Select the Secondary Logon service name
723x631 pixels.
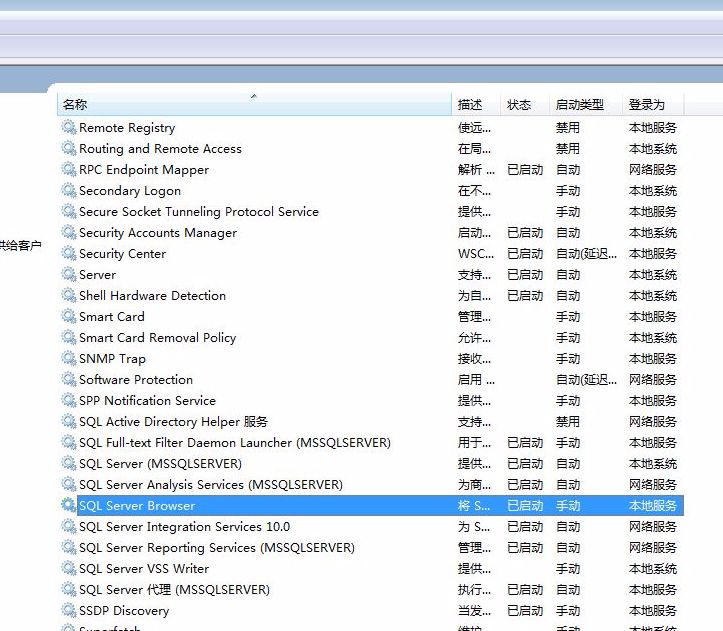pyautogui.click(x=130, y=191)
